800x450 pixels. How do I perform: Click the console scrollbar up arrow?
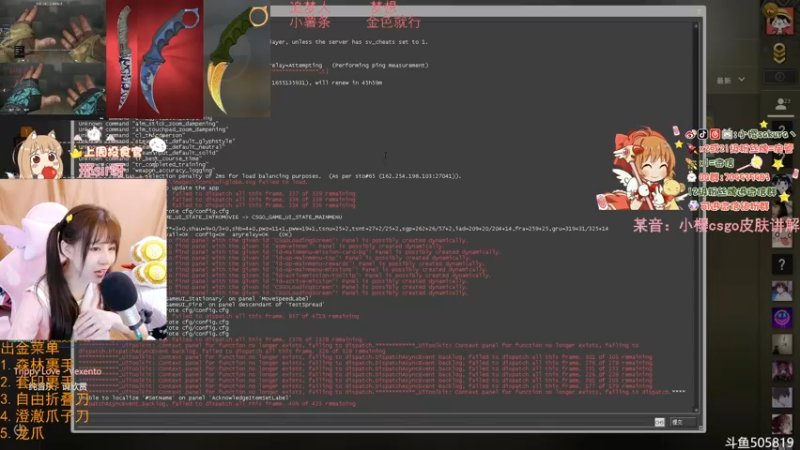coord(696,26)
